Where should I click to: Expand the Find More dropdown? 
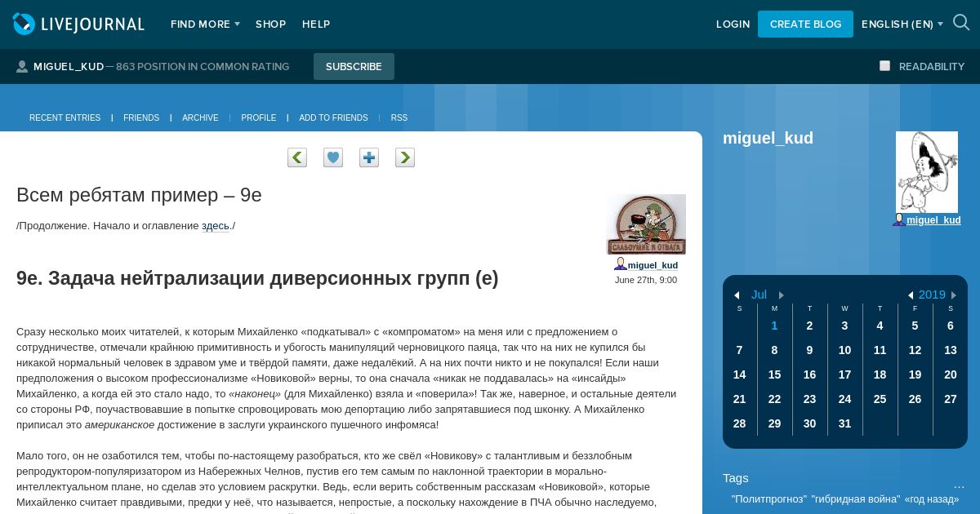205,24
